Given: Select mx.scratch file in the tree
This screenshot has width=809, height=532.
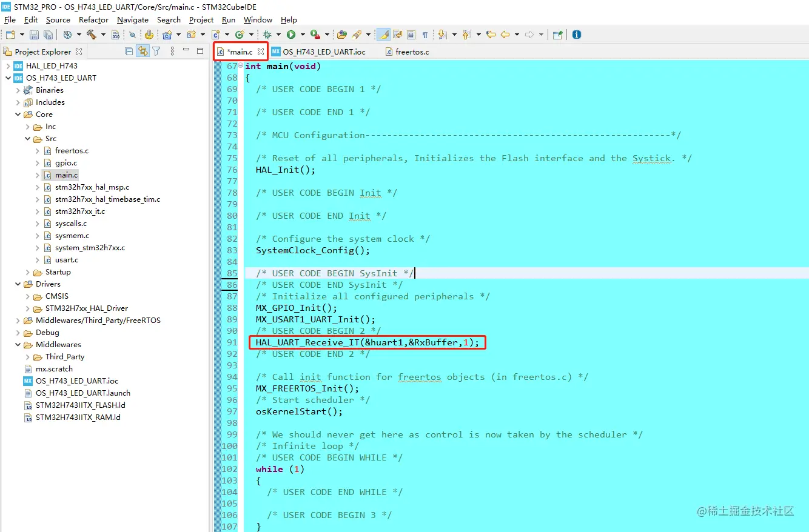Looking at the screenshot, I should pyautogui.click(x=54, y=369).
